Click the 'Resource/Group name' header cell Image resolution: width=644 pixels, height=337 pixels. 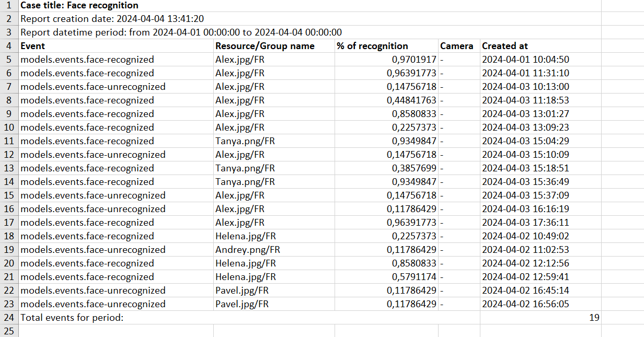[265, 46]
